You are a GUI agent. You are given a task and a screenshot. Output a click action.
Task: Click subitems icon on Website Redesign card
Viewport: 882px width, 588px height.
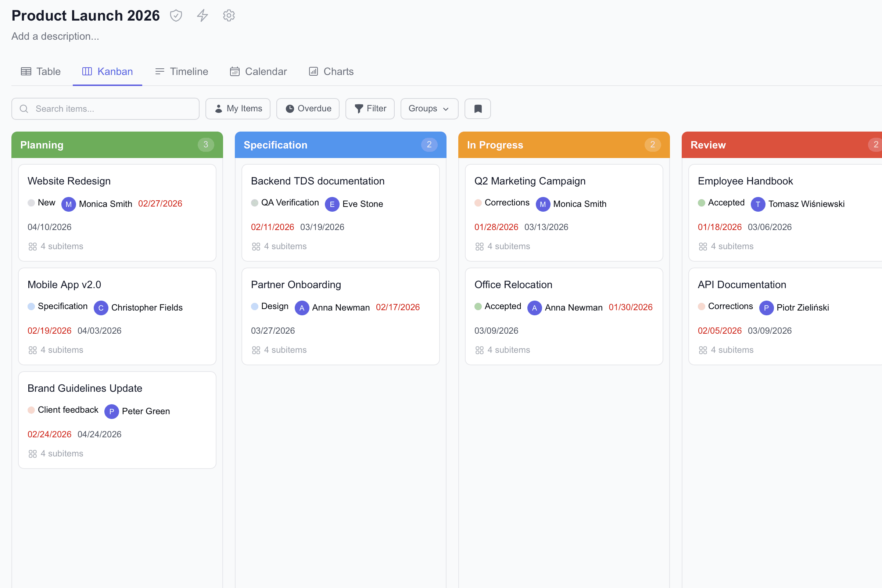(33, 247)
